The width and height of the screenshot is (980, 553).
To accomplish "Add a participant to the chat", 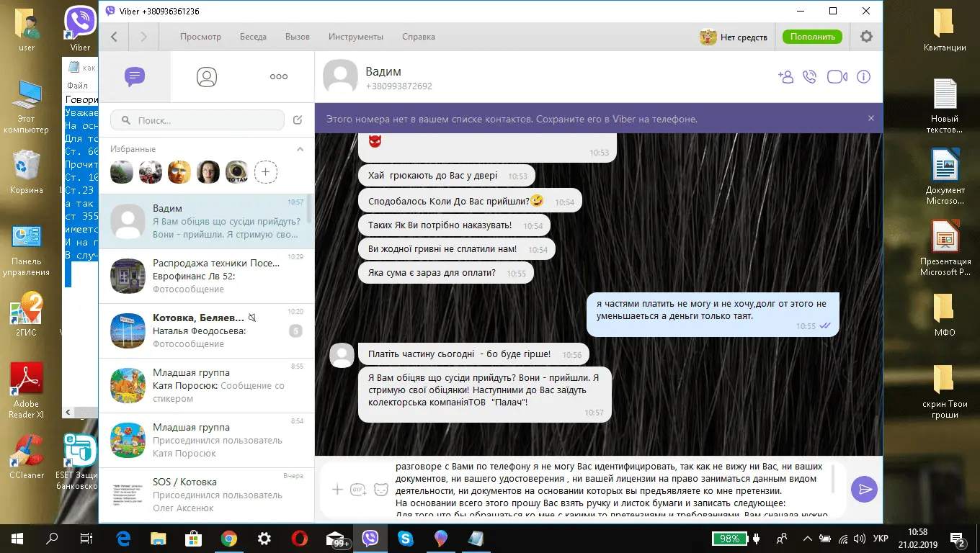I will click(x=785, y=77).
